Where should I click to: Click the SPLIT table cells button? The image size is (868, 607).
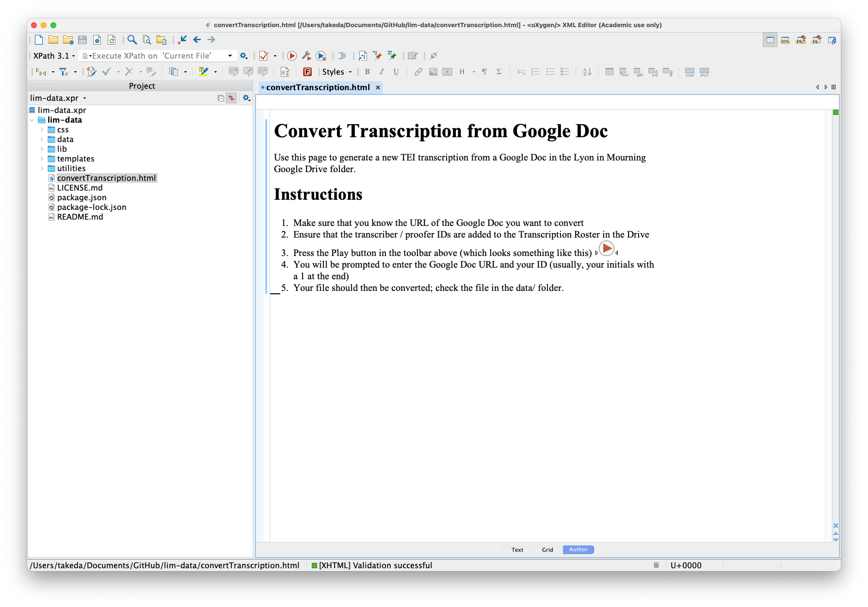pyautogui.click(x=704, y=72)
